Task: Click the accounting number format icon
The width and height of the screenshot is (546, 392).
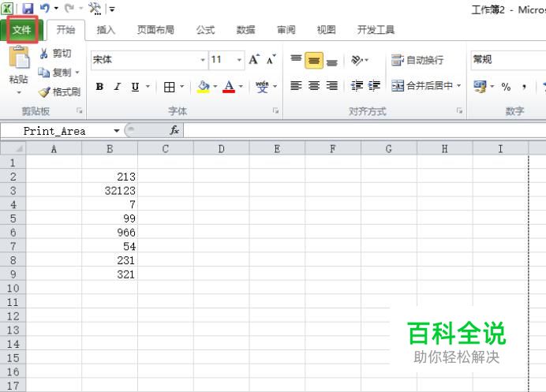Action: [x=480, y=86]
